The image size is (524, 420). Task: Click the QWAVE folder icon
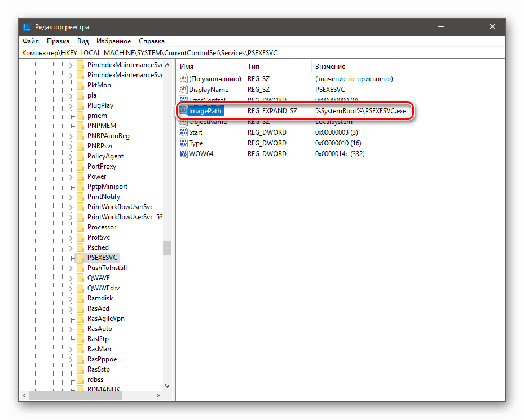[80, 278]
